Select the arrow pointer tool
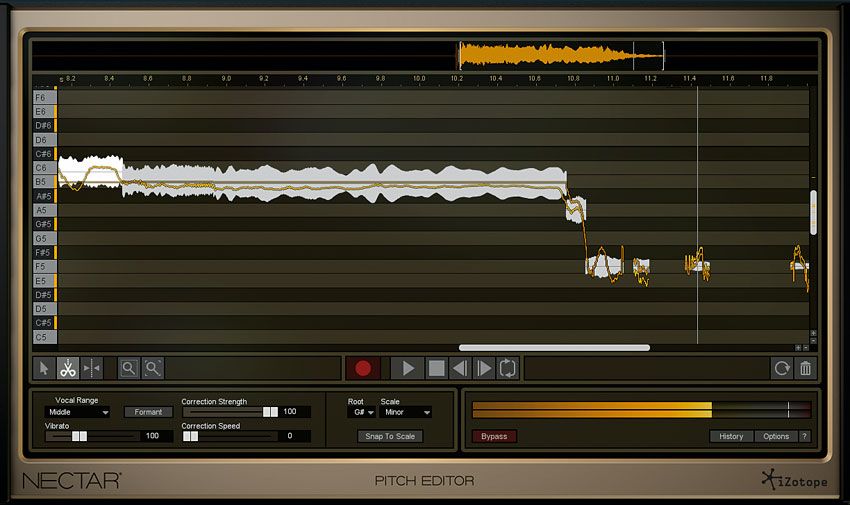850x505 pixels. 44,368
